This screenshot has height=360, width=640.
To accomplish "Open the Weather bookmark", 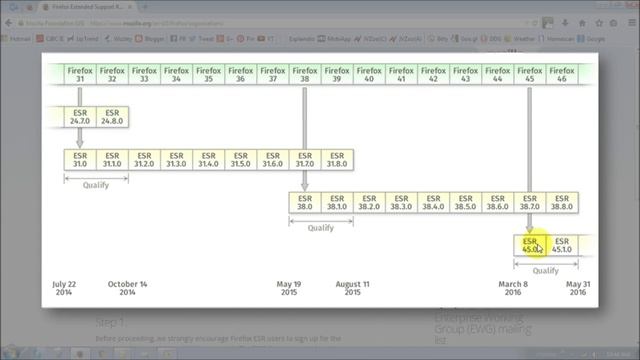I will pyautogui.click(x=520, y=39).
